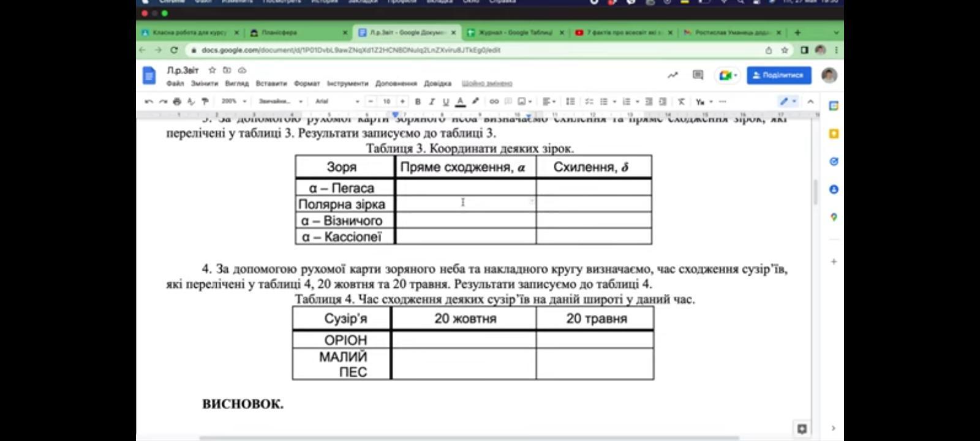Open the Формат menu
Screen dimensions: 980x441
point(307,83)
